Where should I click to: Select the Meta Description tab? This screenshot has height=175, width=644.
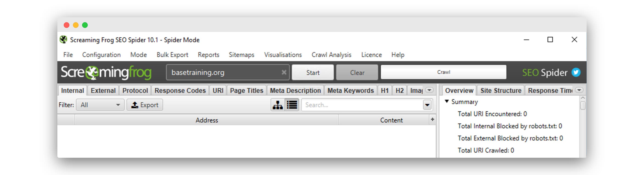(296, 90)
